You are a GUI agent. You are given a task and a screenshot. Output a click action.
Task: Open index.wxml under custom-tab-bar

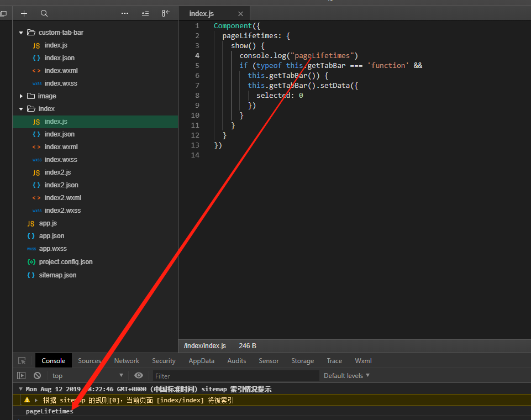pos(61,71)
